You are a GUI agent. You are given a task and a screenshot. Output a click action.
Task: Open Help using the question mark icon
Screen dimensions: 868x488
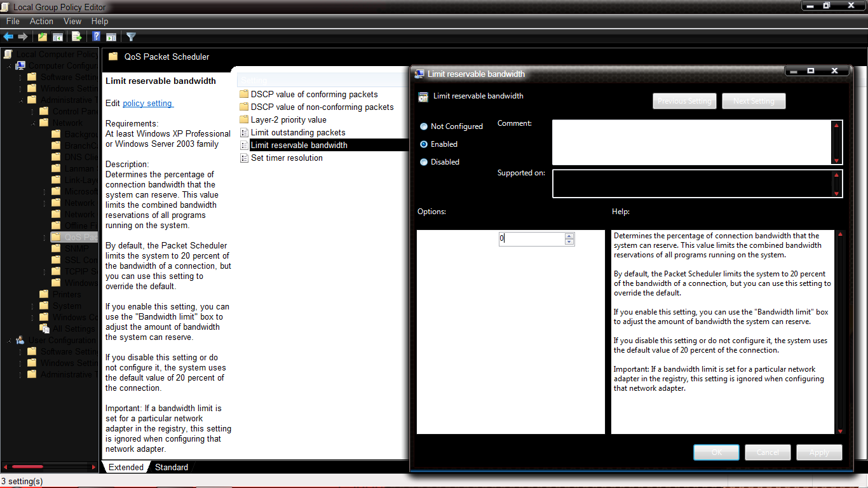coord(97,36)
